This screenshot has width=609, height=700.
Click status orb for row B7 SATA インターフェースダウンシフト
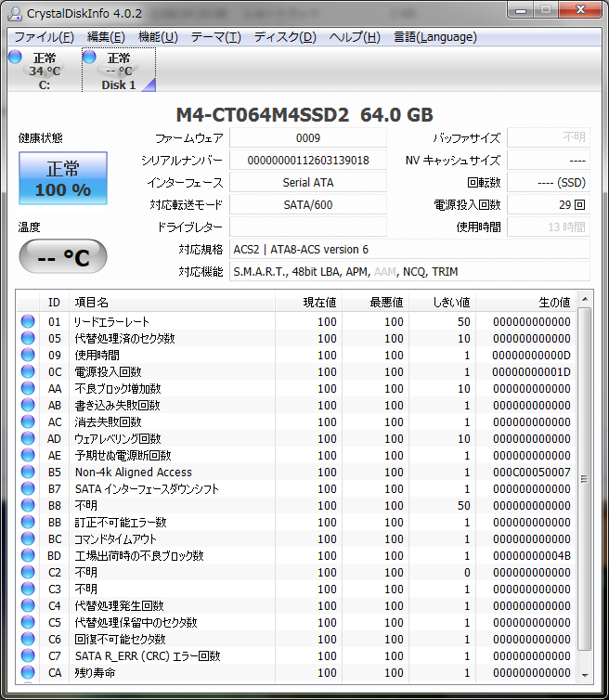point(28,488)
